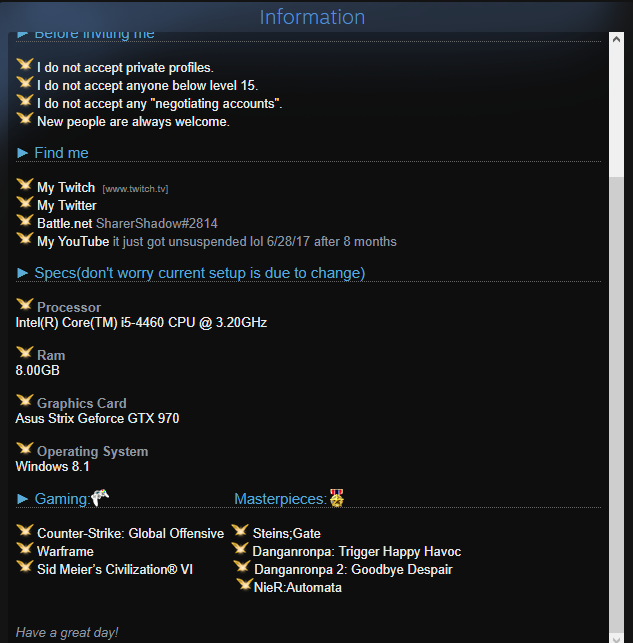Click the gold emblem beside Graphics Card

click(x=25, y=401)
